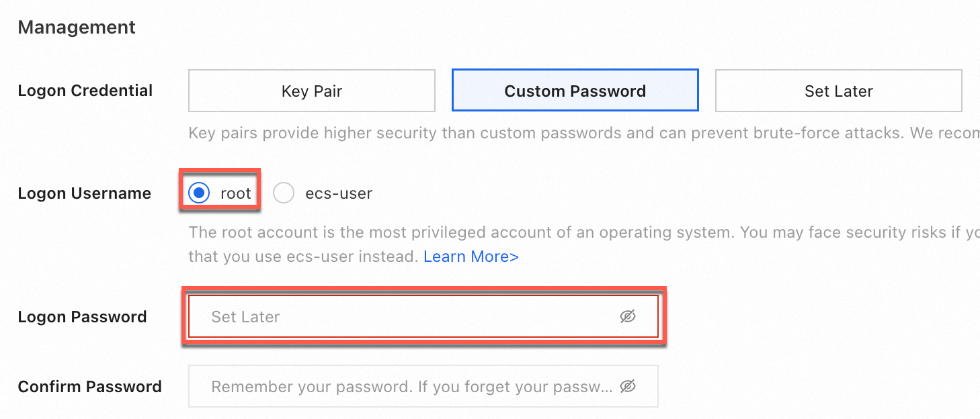Select the ecs-user radio button circle
The width and height of the screenshot is (980, 419).
pyautogui.click(x=284, y=193)
